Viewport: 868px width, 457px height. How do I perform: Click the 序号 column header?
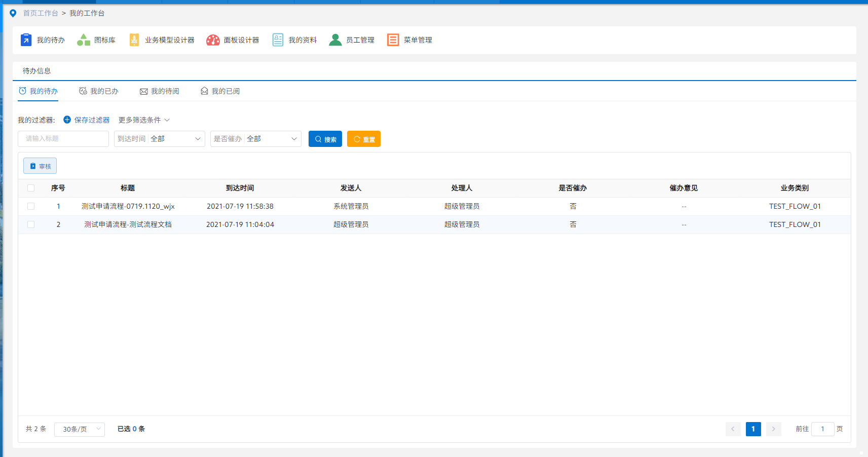point(58,188)
